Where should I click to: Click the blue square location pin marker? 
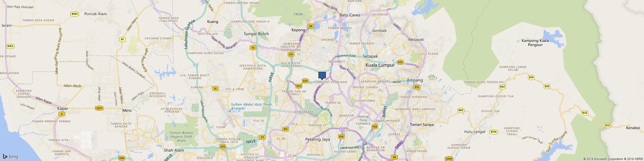322,75
